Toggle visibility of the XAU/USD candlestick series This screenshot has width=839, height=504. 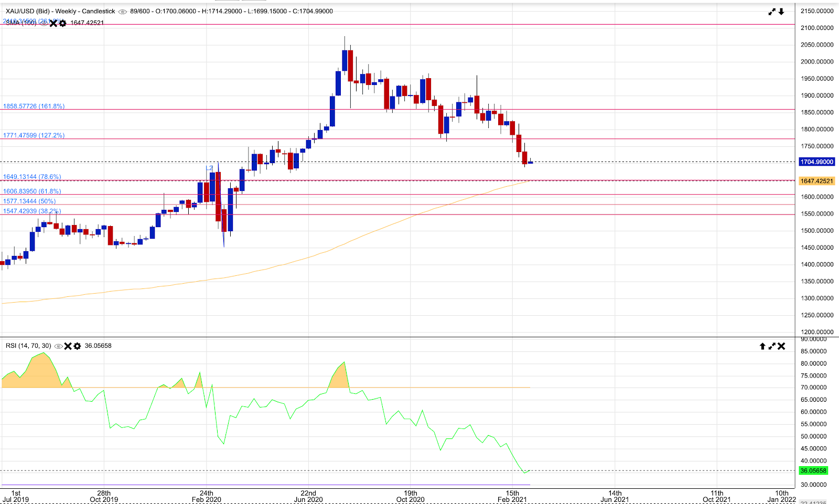tap(123, 12)
